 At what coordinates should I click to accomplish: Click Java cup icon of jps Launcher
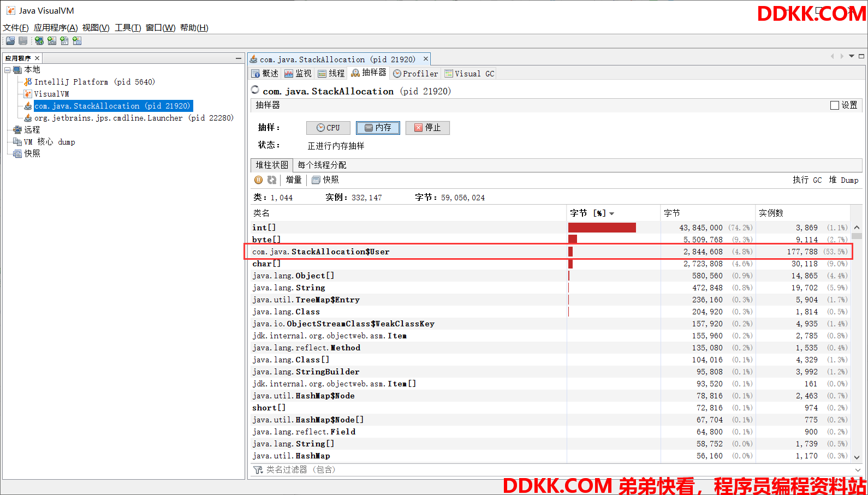pos(28,118)
